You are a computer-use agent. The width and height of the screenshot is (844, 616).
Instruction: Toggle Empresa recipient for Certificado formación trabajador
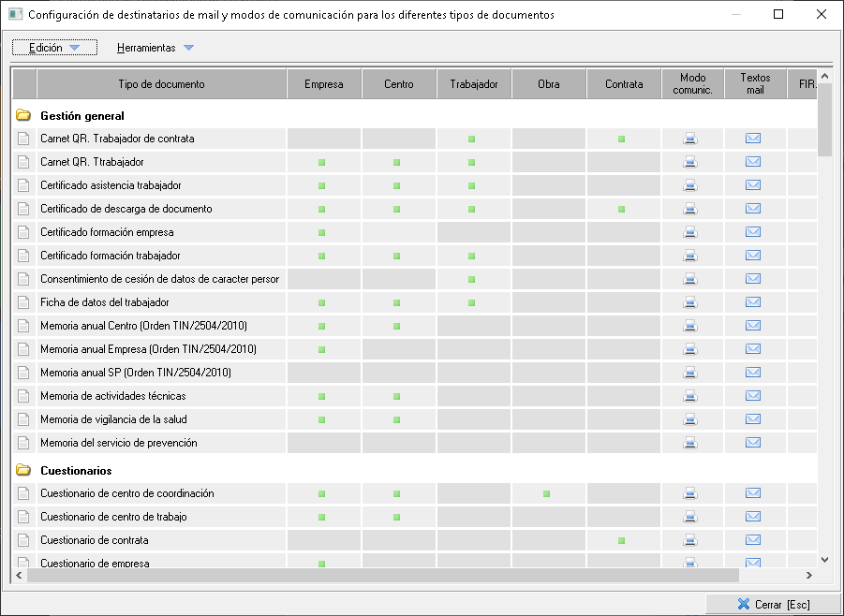322,256
